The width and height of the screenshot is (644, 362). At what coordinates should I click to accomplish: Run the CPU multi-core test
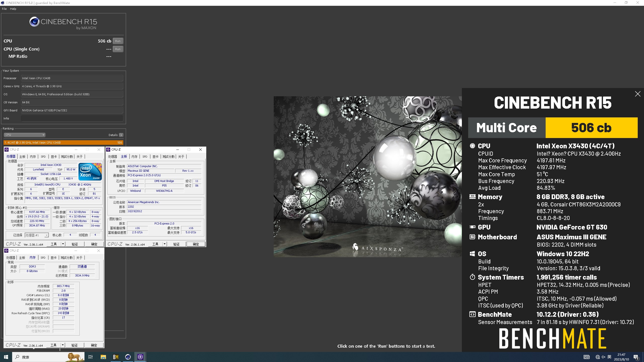click(x=118, y=41)
